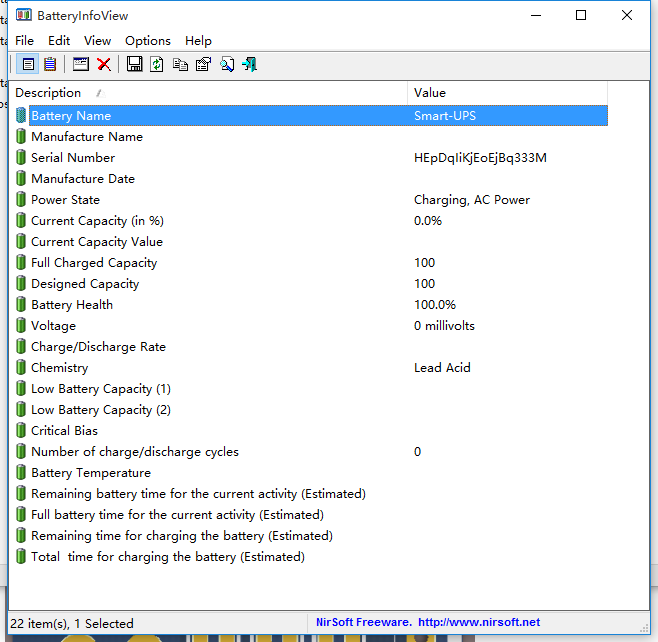Viewport: 658px width, 642px height.
Task: Select the Manufacture Name row
Action: pos(311,136)
